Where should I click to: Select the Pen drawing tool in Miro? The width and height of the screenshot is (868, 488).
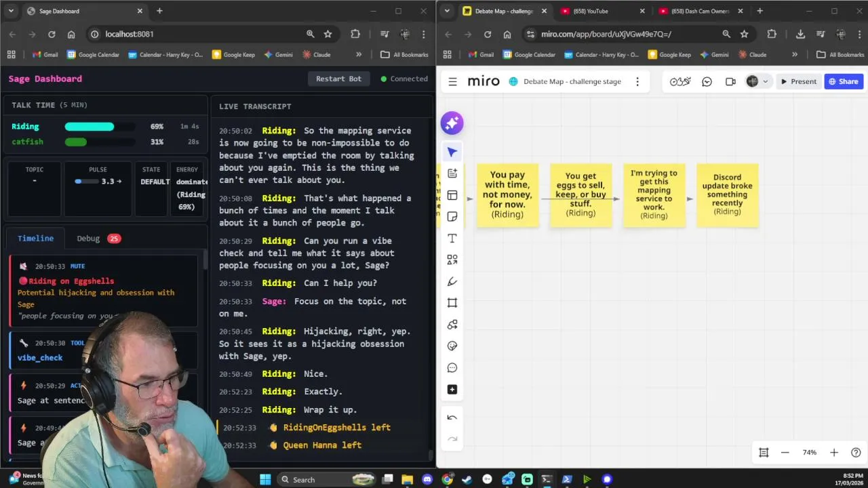(452, 281)
